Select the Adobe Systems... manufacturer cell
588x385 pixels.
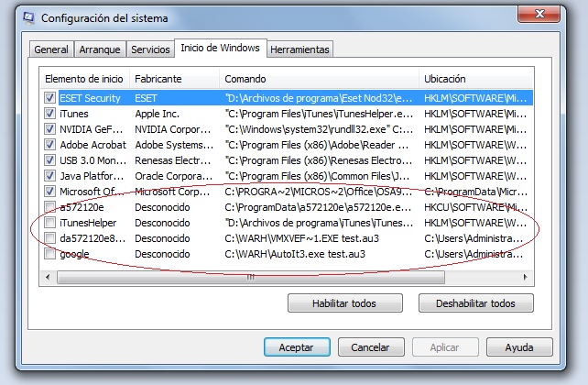[x=174, y=145]
